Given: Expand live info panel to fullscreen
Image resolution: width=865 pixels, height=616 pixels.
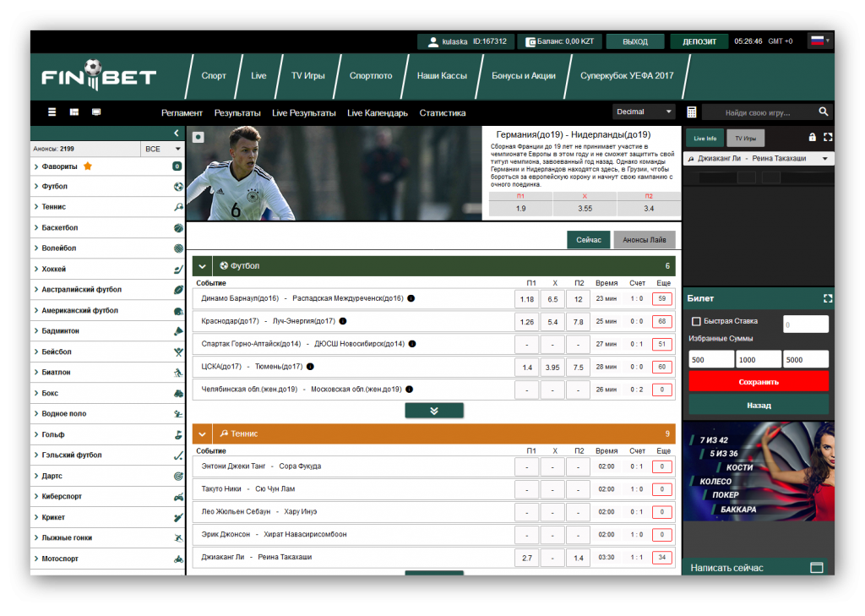Looking at the screenshot, I should (x=828, y=137).
